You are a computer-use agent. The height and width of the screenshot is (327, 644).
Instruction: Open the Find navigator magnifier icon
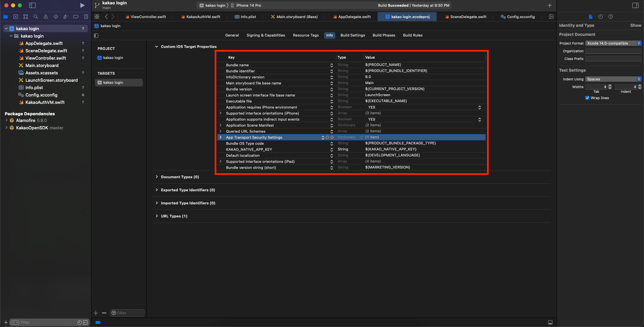(x=36, y=17)
